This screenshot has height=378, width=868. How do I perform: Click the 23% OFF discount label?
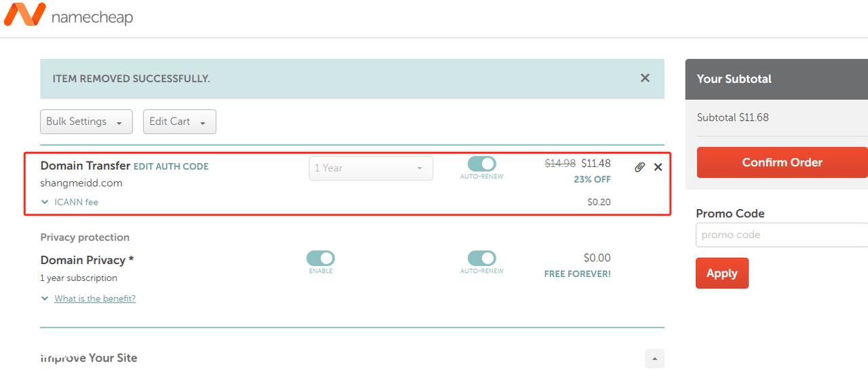(x=592, y=180)
